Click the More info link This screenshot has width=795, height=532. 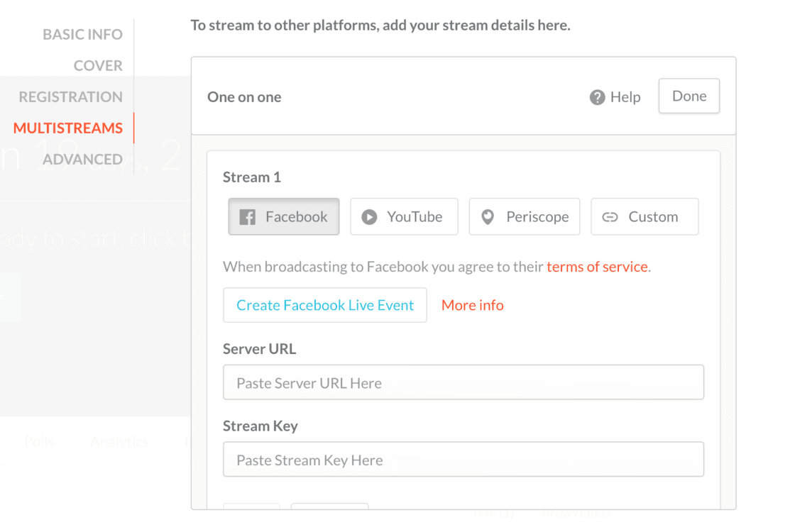coord(473,305)
